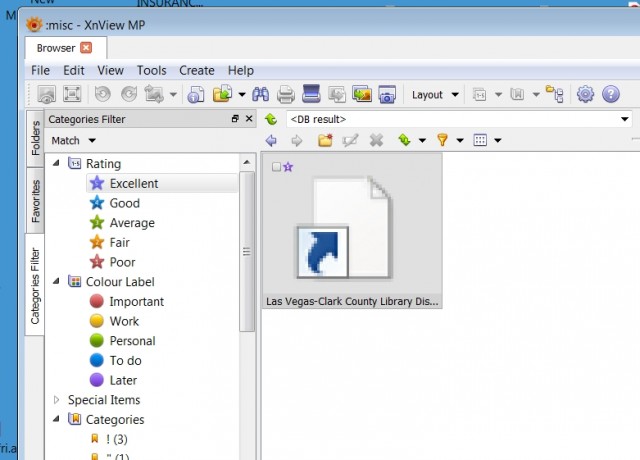Expand the Special Items node
Viewport: 640px width, 460px height.
pos(56,399)
